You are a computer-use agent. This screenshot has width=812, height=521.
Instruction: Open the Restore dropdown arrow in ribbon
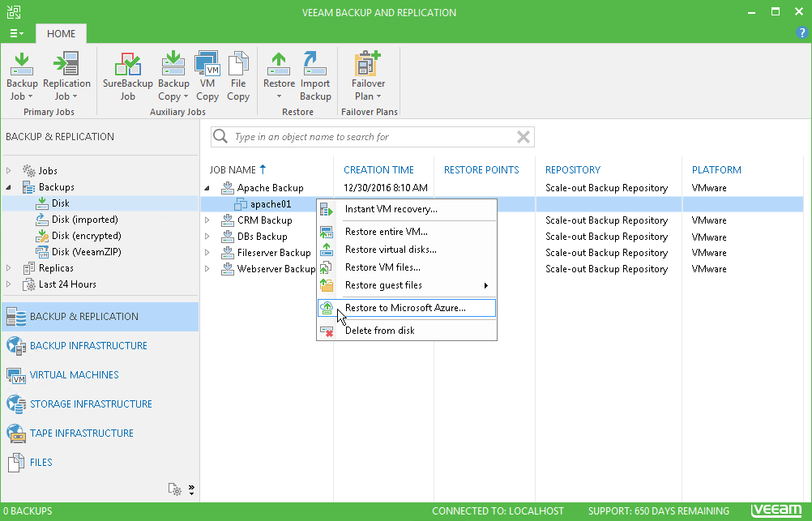coord(279,96)
